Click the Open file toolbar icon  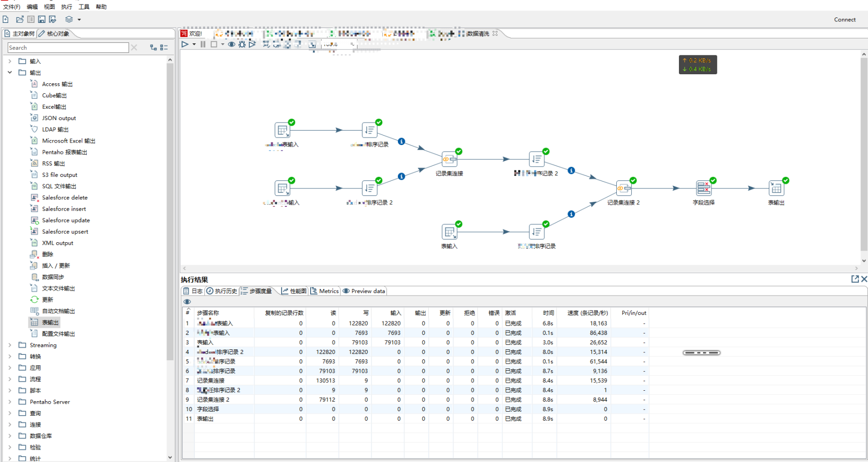tap(20, 19)
